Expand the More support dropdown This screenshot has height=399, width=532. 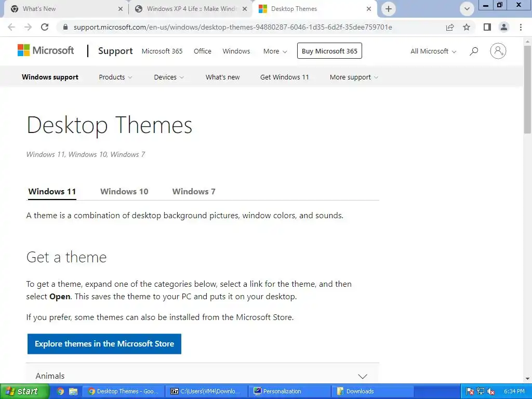click(x=354, y=77)
